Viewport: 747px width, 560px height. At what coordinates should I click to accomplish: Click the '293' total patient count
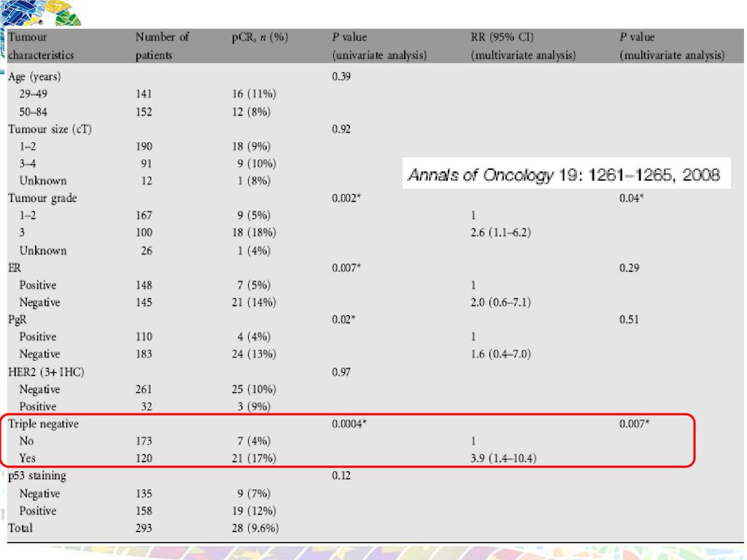[144, 528]
